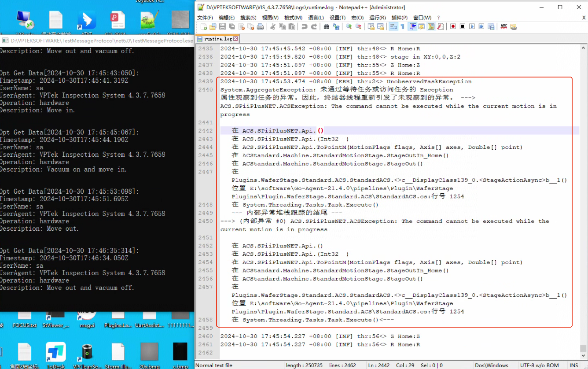Image resolution: width=588 pixels, height=369 pixels.
Task: Toggle word wrap in the toolbar
Action: click(x=393, y=26)
